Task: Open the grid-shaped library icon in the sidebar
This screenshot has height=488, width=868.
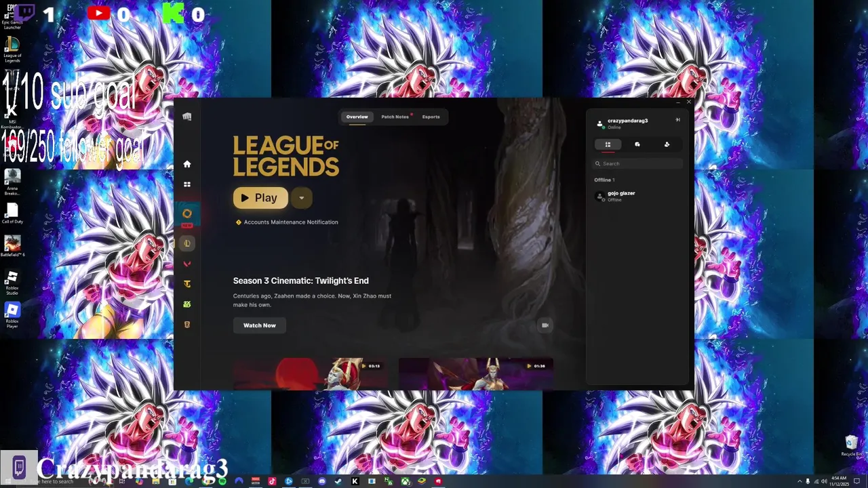Action: click(x=187, y=184)
